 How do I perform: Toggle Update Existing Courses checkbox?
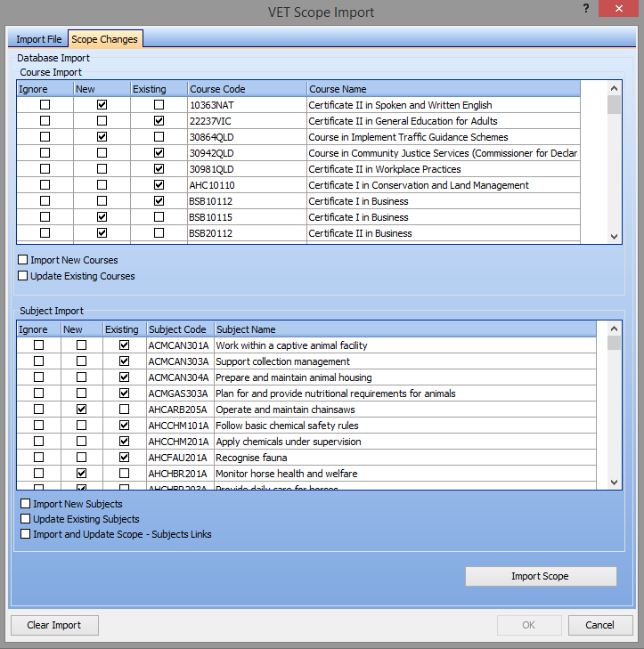tap(23, 276)
